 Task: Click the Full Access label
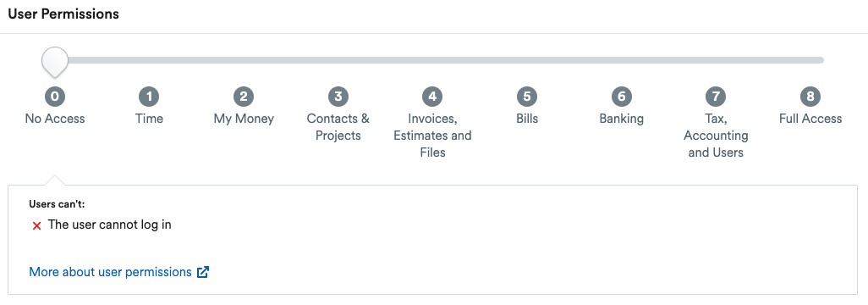tap(810, 119)
